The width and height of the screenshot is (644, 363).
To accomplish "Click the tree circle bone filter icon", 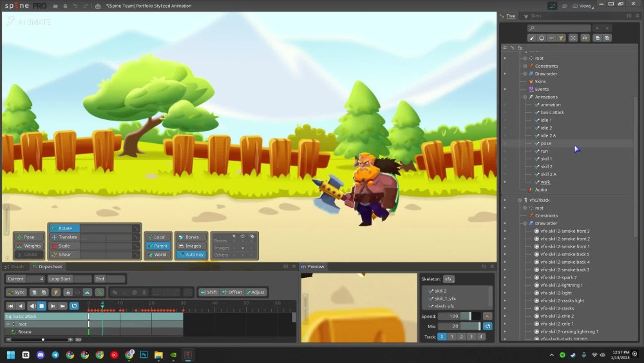I will 542,38.
